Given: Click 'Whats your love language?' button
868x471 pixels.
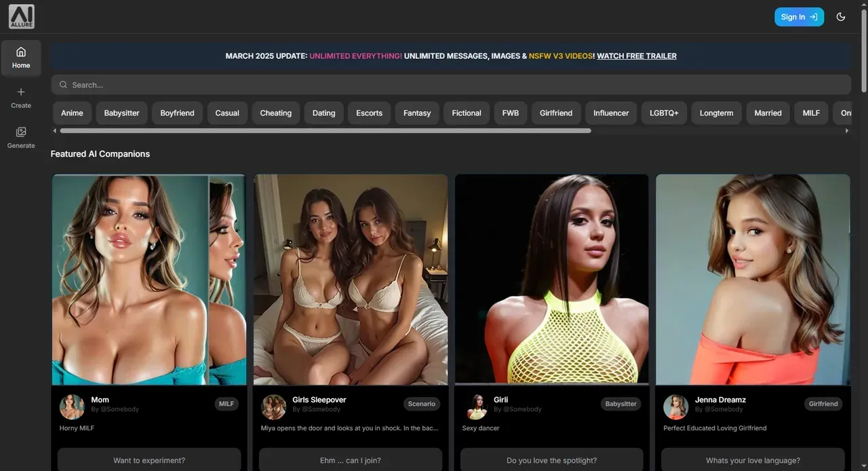Looking at the screenshot, I should [x=753, y=460].
